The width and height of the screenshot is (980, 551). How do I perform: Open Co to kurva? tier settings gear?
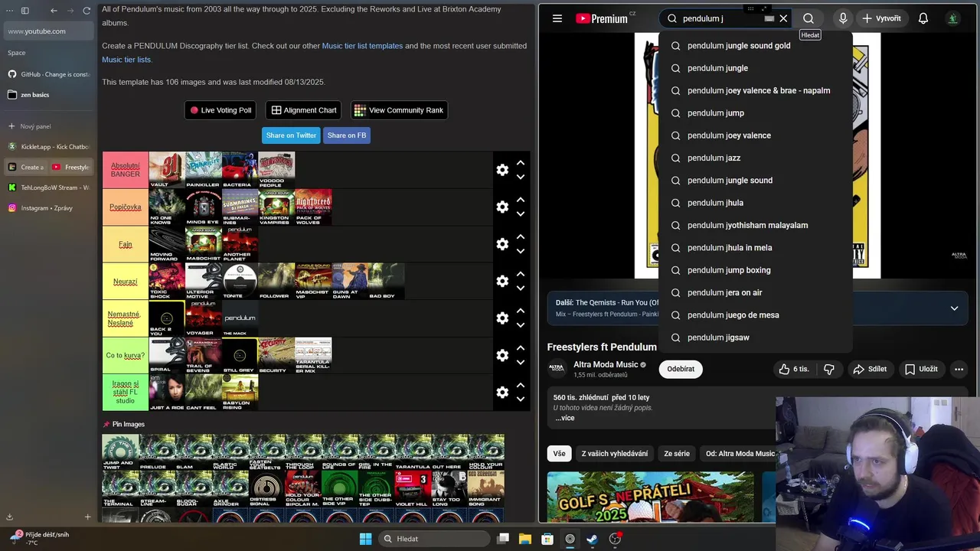[502, 355]
